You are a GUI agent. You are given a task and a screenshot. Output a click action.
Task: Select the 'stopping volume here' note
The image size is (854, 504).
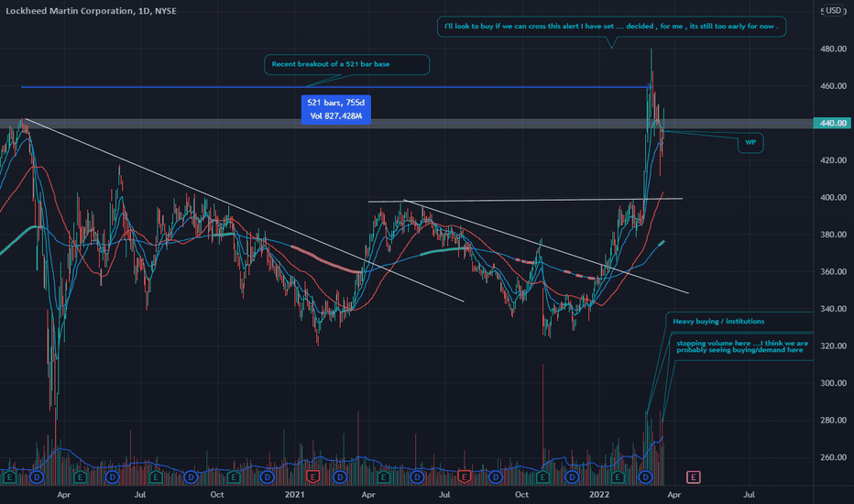click(743, 346)
